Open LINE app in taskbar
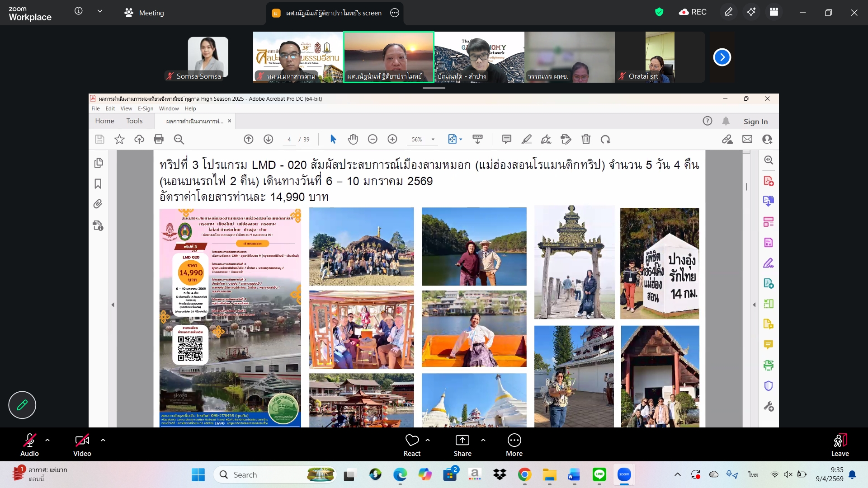 (599, 474)
